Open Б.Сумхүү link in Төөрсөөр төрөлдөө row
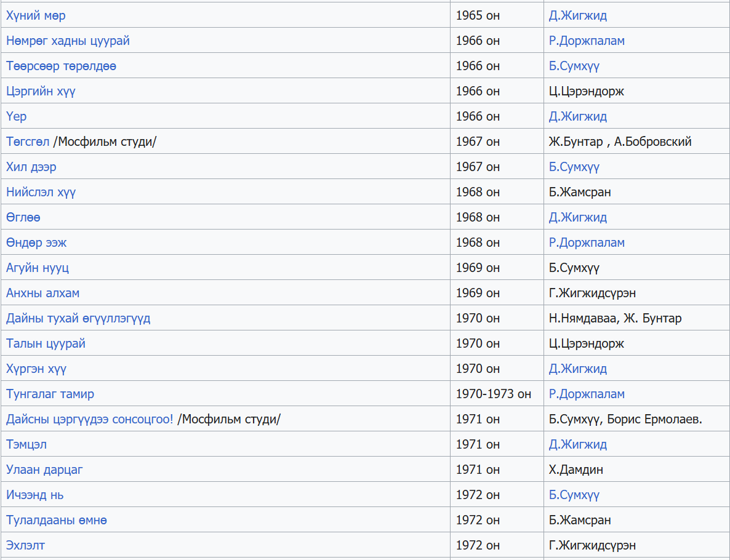The width and height of the screenshot is (730, 560). pos(574,66)
